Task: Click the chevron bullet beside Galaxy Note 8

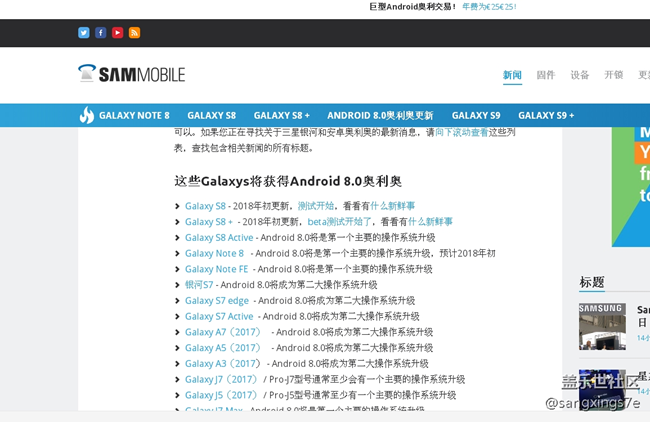Action: [x=177, y=253]
